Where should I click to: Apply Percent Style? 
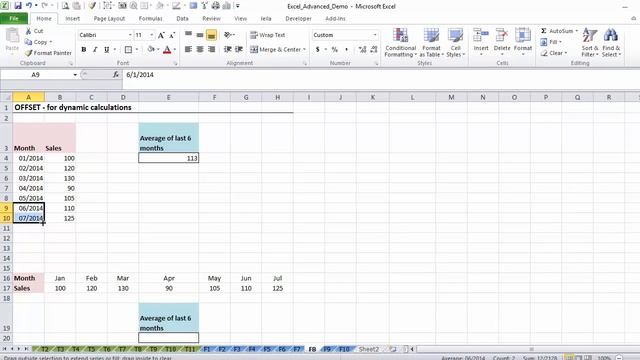coord(335,49)
